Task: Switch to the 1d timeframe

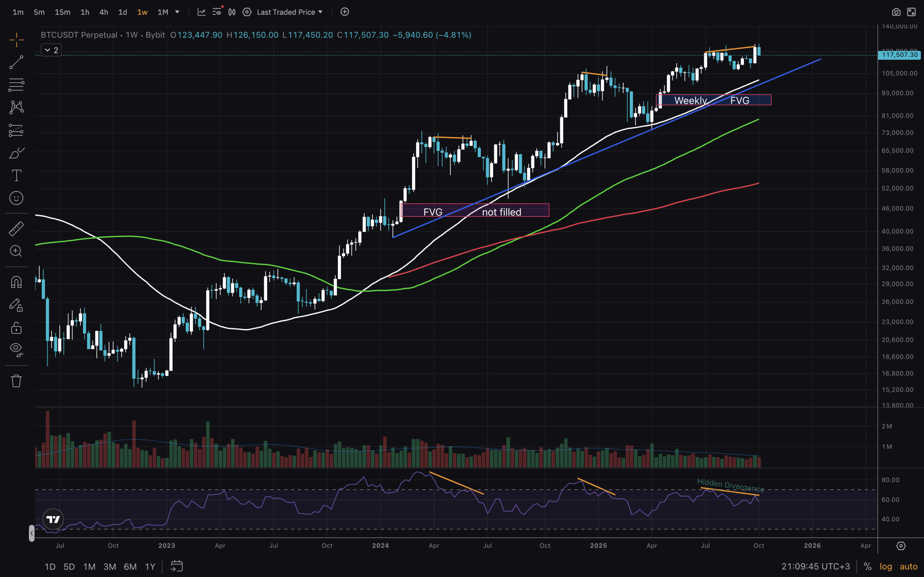Action: point(122,12)
